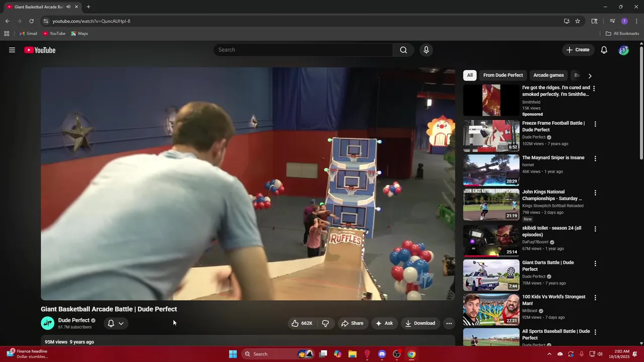Download the video
644x362 pixels.
[420, 323]
